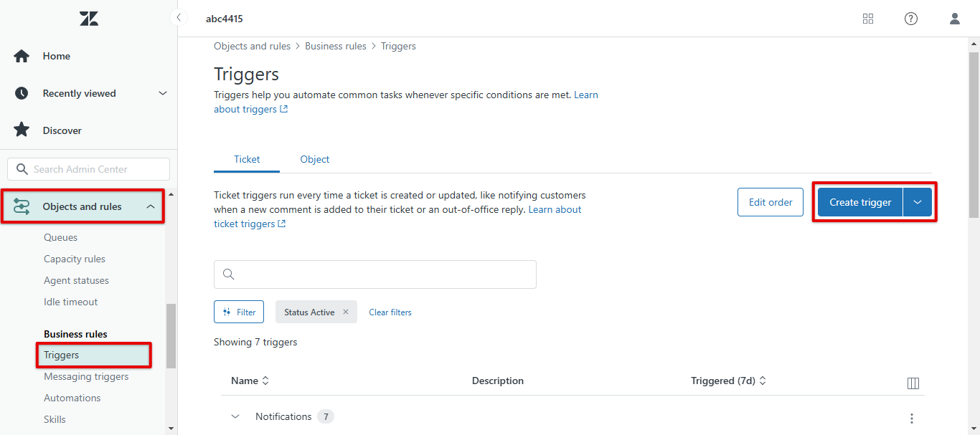Click the Zendesk logo icon
This screenshot has height=435, width=980.
pyautogui.click(x=89, y=19)
